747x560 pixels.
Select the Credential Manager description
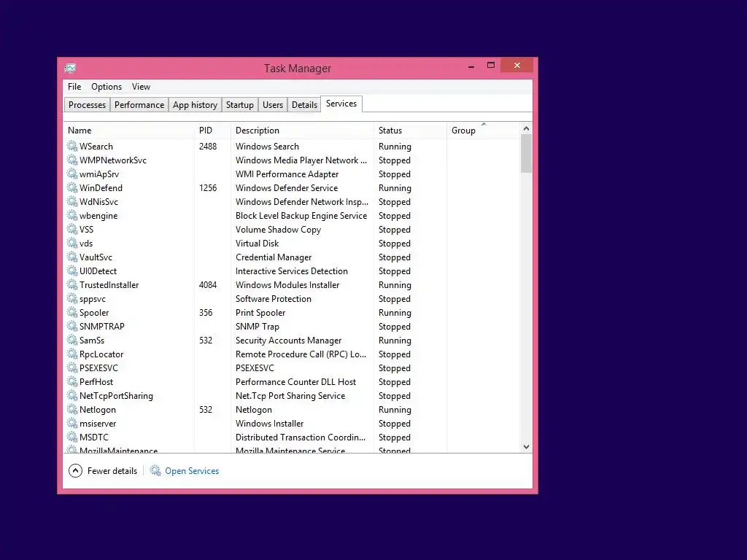point(274,257)
